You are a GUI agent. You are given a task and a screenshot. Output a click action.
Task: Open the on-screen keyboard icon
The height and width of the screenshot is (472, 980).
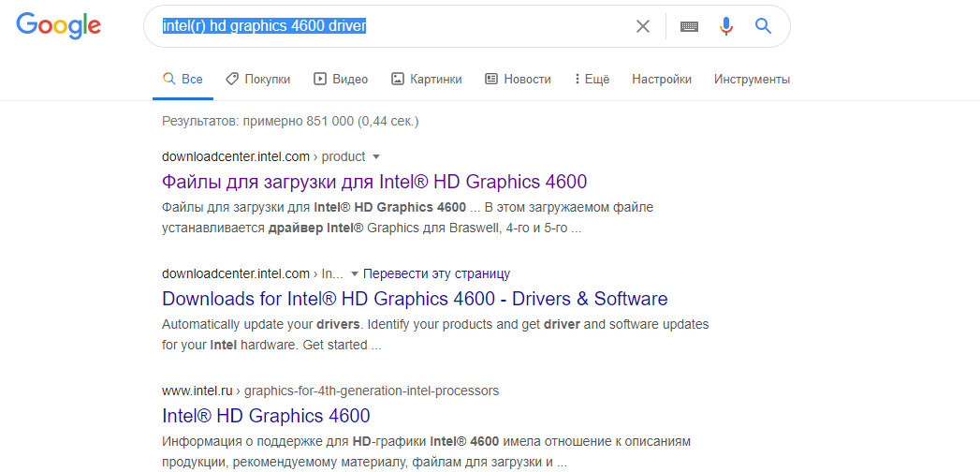coord(690,26)
